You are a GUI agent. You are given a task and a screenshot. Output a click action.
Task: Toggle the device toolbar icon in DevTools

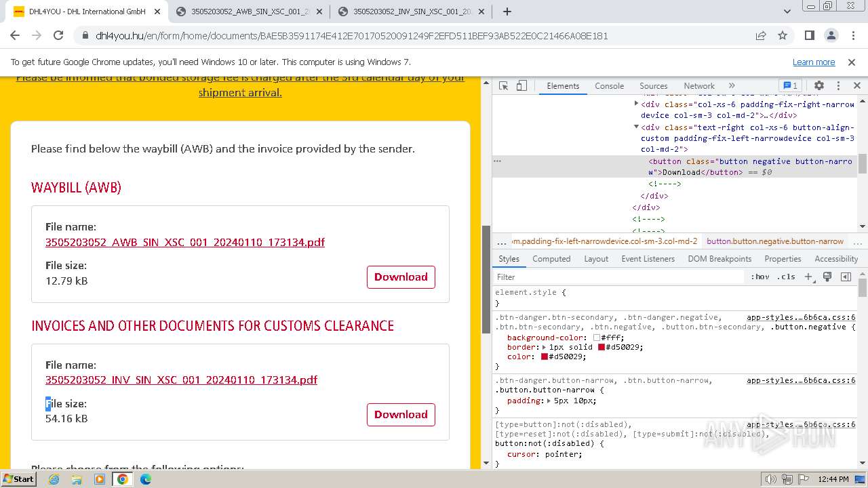tap(521, 86)
